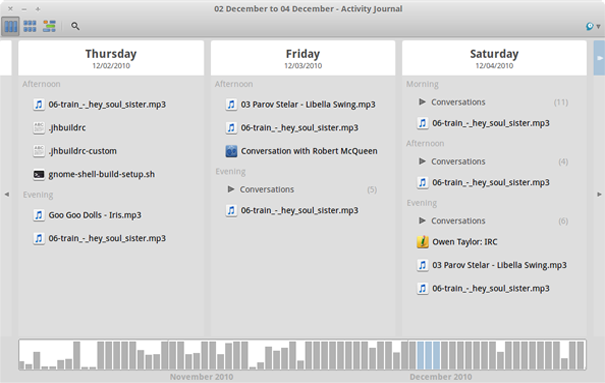
Task: Click music icon for Thursday afternoon hey_soul_sister
Action: click(x=39, y=105)
